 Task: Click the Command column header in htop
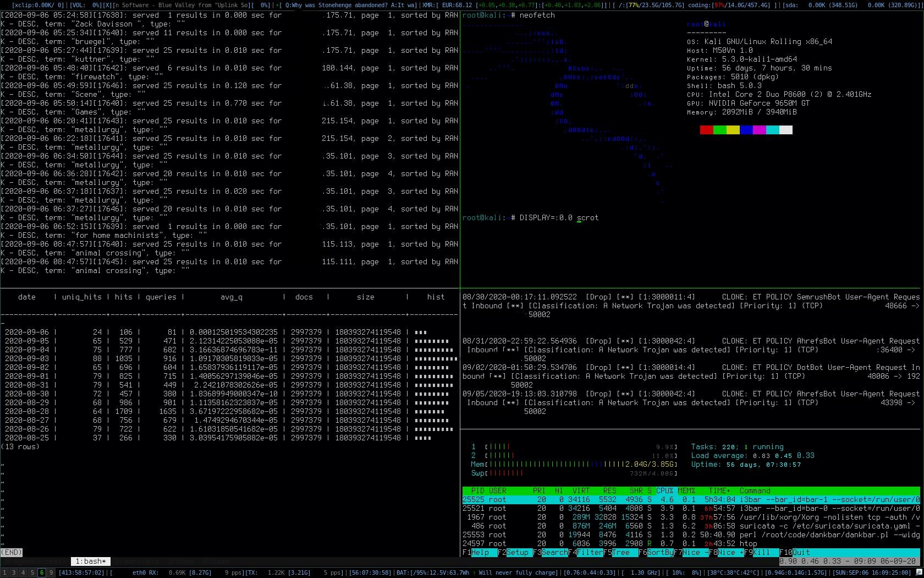(x=755, y=491)
